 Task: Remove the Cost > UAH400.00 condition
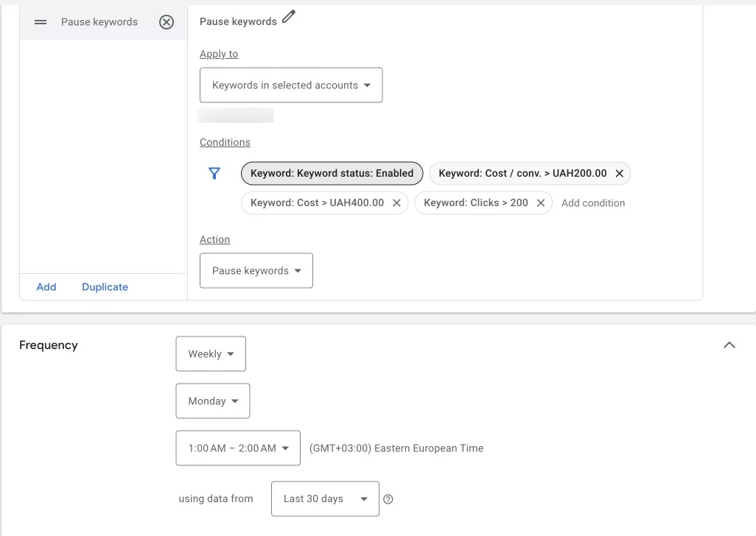pyautogui.click(x=396, y=203)
